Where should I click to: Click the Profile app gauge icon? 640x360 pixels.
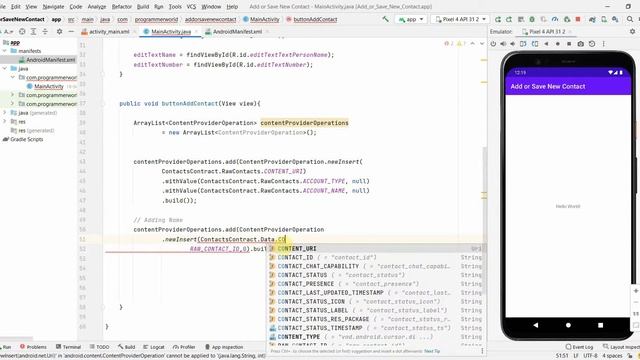click(x=555, y=19)
